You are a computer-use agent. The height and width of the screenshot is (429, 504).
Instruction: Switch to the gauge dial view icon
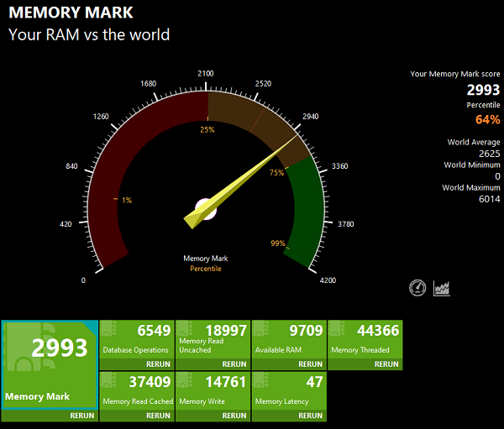click(417, 288)
